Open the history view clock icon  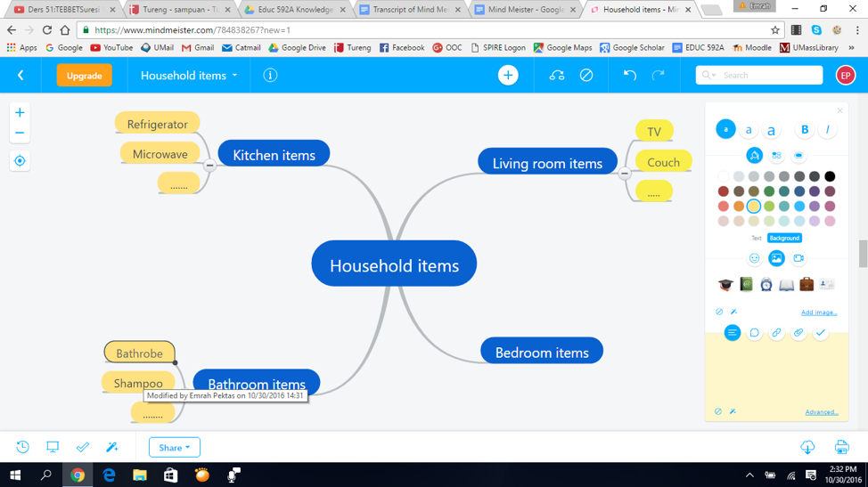coord(22,447)
